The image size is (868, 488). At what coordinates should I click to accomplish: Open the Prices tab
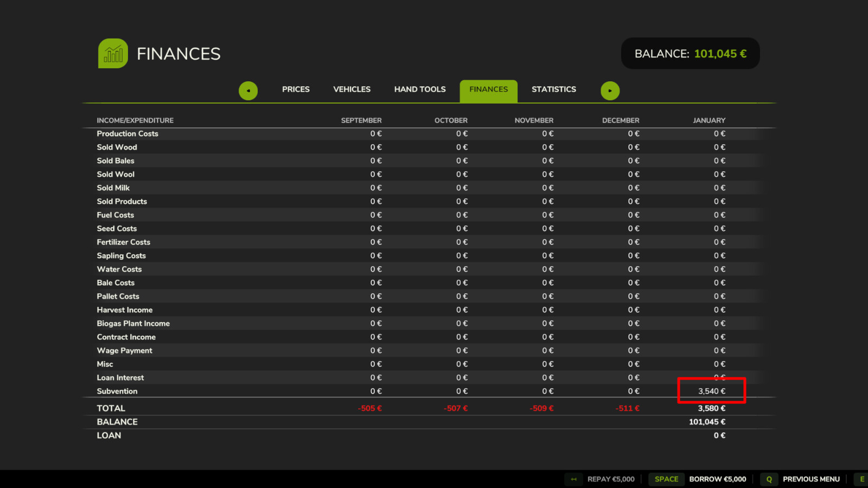[296, 89]
